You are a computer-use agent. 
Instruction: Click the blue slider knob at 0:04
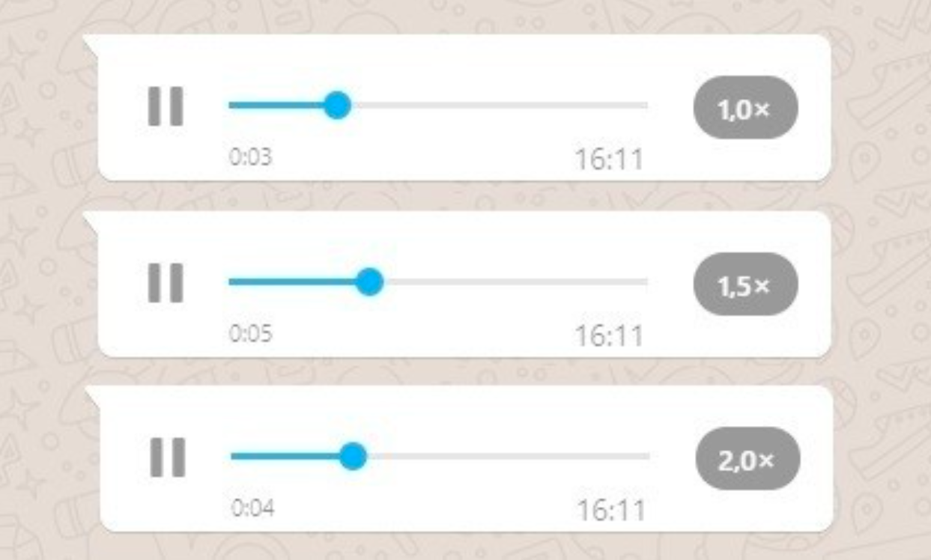point(353,456)
